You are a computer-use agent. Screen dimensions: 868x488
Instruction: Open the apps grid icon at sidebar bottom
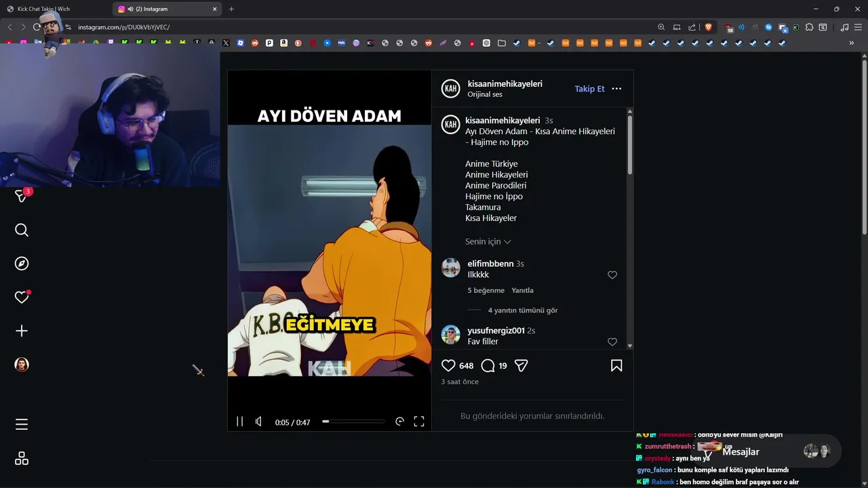pyautogui.click(x=22, y=459)
